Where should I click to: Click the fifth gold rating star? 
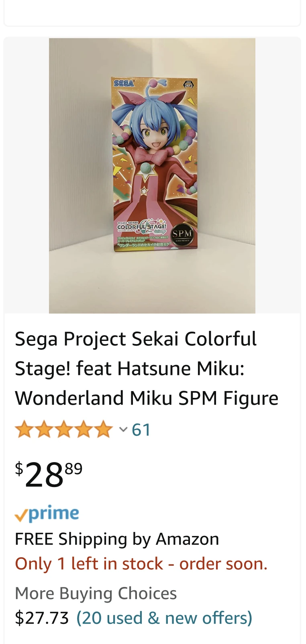104,430
